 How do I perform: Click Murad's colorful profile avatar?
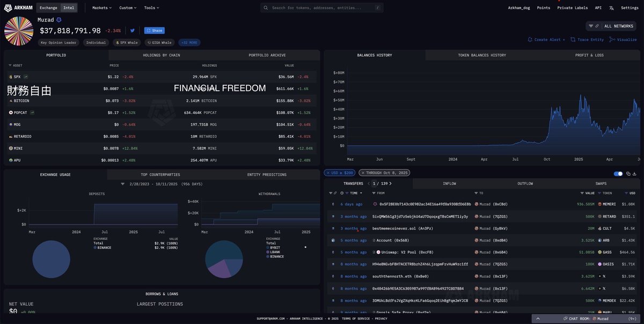click(x=19, y=31)
